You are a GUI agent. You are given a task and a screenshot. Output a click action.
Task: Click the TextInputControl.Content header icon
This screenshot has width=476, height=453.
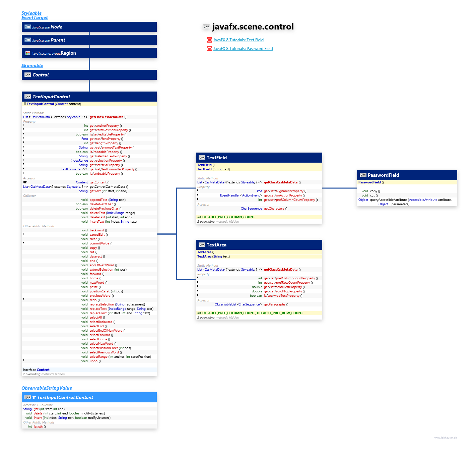pos(28,397)
